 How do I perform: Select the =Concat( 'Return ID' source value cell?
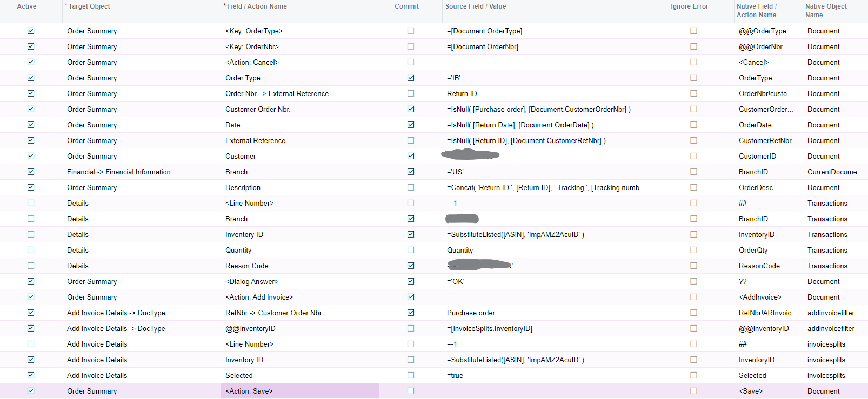coord(546,187)
